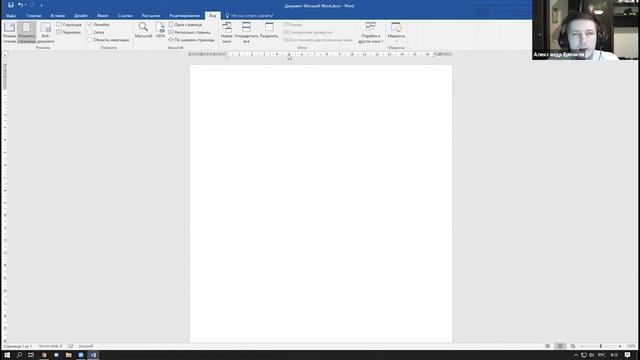Switch to the Рецензирование ribbon tab

point(184,16)
